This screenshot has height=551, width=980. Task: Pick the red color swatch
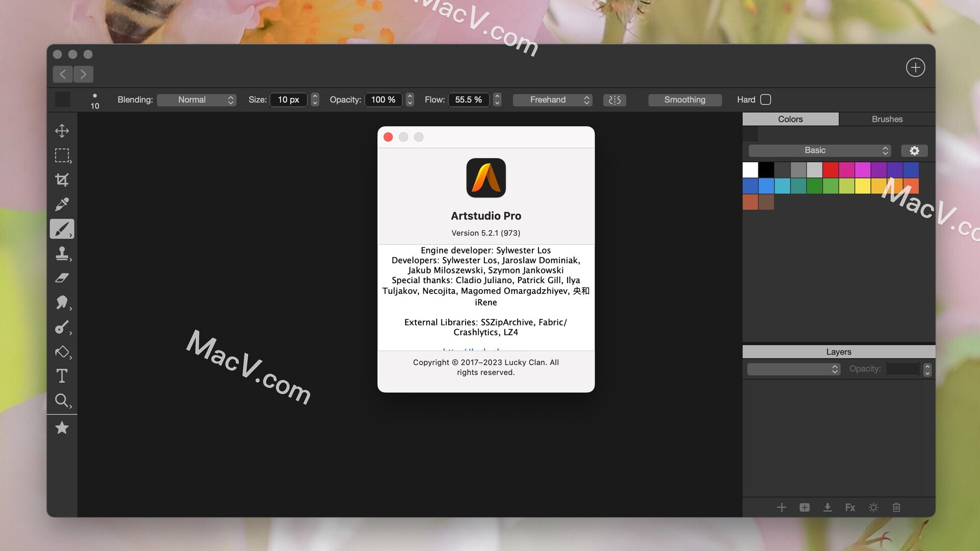tap(830, 169)
